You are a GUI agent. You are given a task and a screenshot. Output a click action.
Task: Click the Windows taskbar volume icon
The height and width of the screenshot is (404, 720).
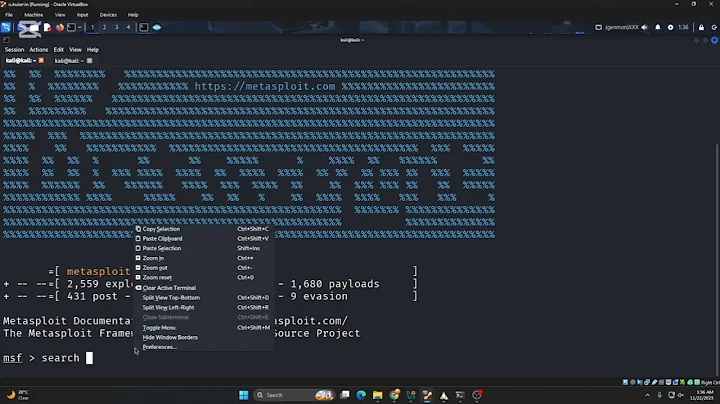pyautogui.click(x=681, y=395)
